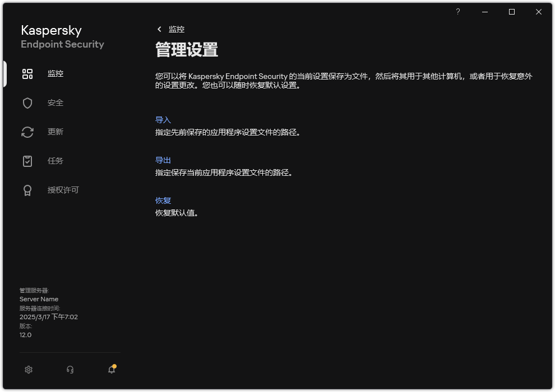Select 恢复 to restore default values
The image size is (555, 392).
tap(164, 200)
